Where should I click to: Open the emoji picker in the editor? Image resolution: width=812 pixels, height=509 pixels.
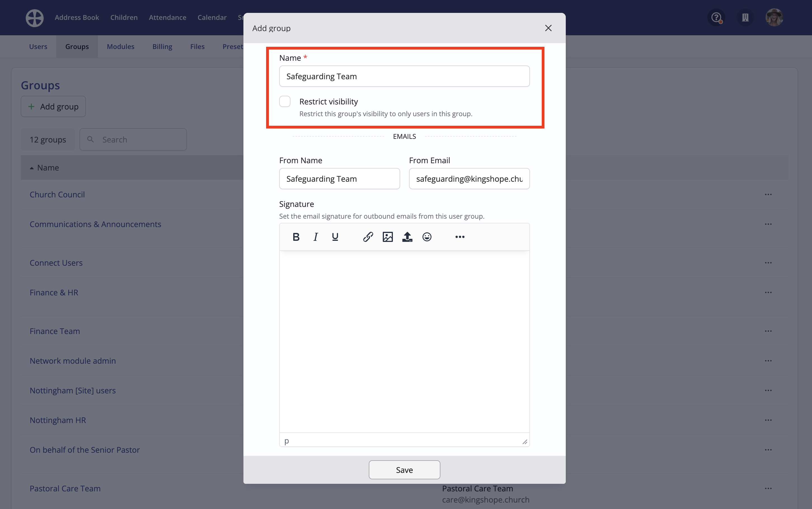(x=427, y=237)
